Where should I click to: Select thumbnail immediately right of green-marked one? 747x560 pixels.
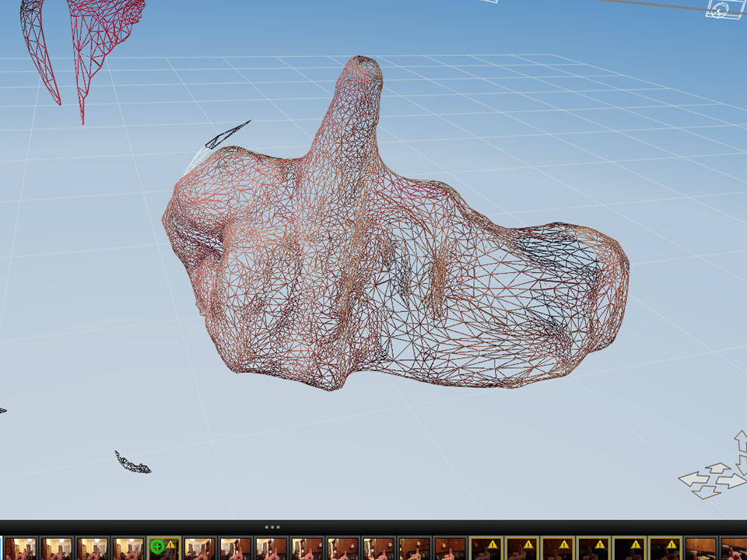[200, 548]
